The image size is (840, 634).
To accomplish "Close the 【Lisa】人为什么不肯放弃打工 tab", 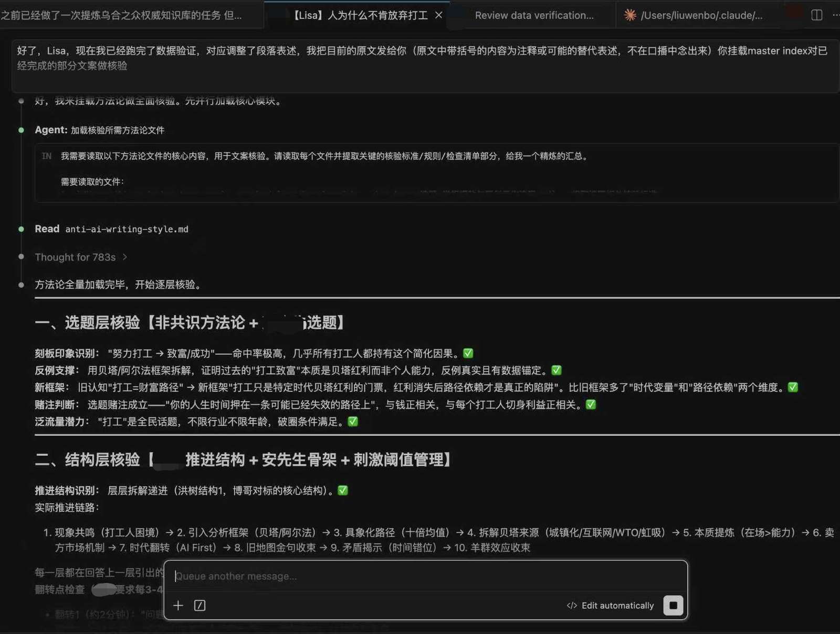I will [x=438, y=15].
